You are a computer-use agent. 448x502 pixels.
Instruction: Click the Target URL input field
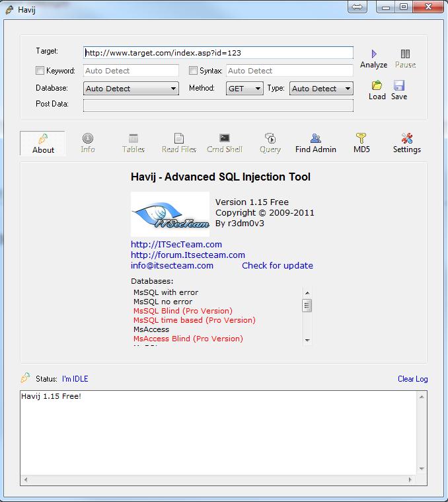[218, 53]
